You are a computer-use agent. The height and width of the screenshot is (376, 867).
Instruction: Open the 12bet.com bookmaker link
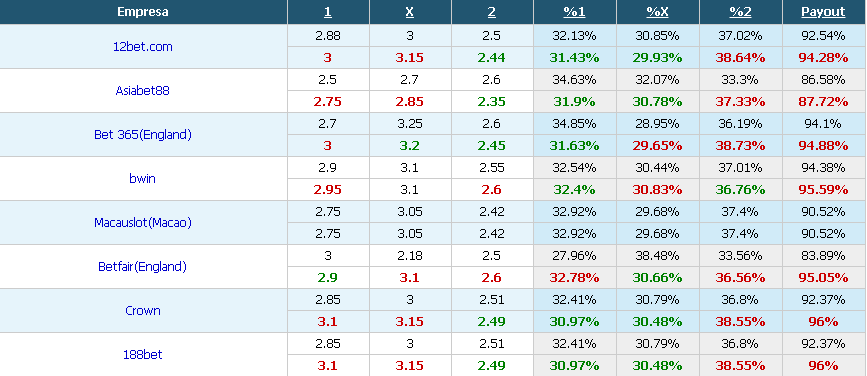tap(143, 47)
